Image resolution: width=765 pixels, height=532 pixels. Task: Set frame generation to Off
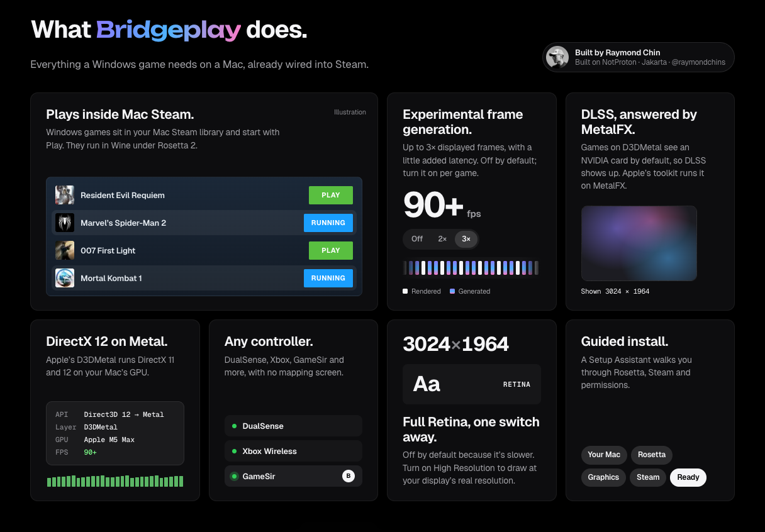point(417,239)
